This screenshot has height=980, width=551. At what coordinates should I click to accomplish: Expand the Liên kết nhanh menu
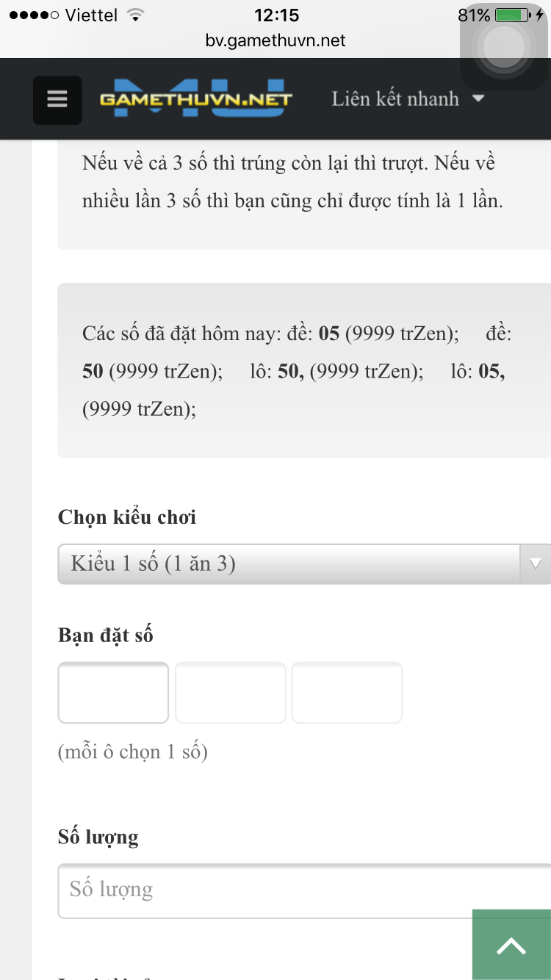click(x=408, y=98)
